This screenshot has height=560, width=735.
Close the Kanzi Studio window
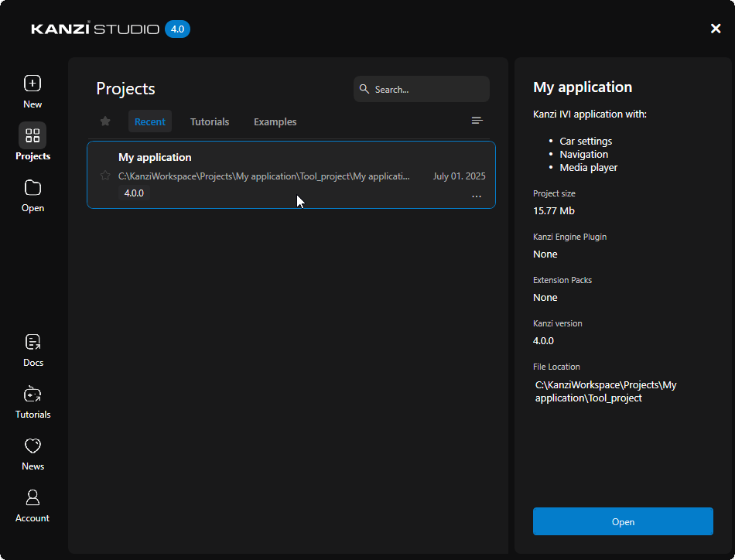716,29
